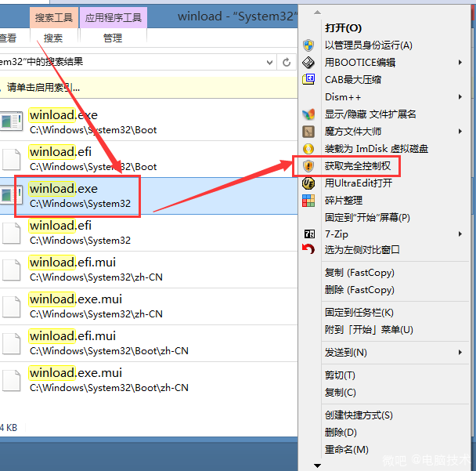Viewport: 476px width, 471px height.
Task: Click the blank file icon of winload.efi in System32\Boot
Action: tap(12, 158)
